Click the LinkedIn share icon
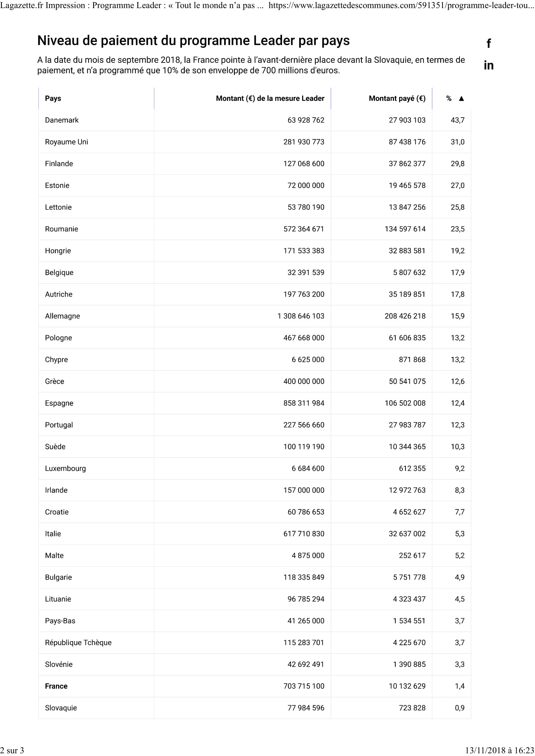This screenshot has width=535, height=756. click(488, 65)
